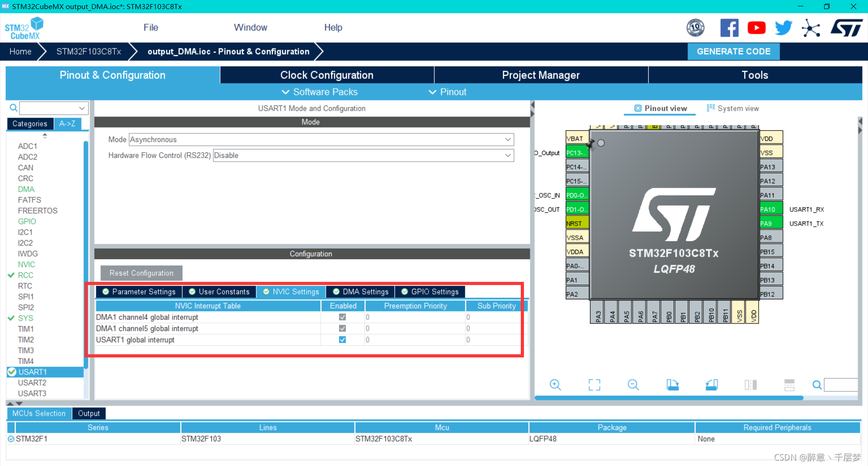Rotate chip clockwise icon
The image size is (868, 466).
click(673, 385)
